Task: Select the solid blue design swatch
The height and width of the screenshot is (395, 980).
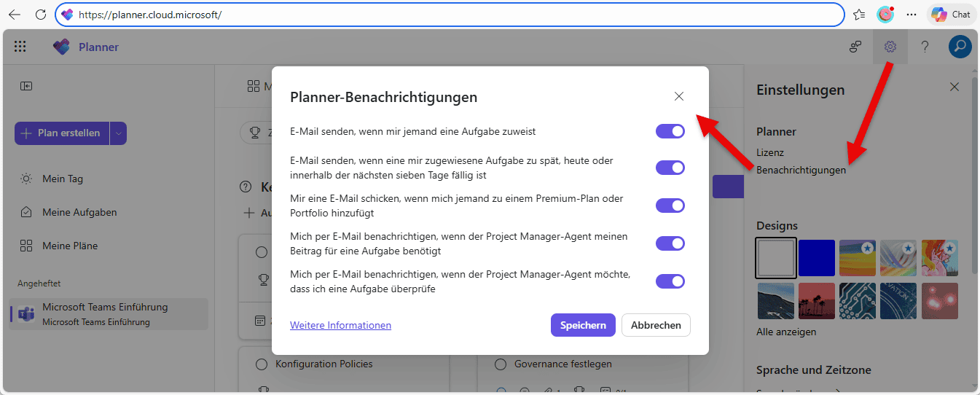Action: (x=816, y=258)
